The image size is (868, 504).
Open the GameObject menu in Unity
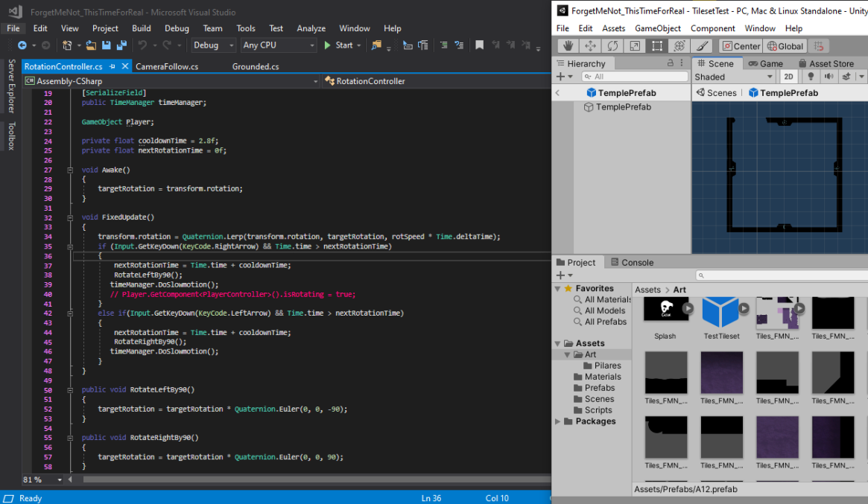click(x=658, y=28)
